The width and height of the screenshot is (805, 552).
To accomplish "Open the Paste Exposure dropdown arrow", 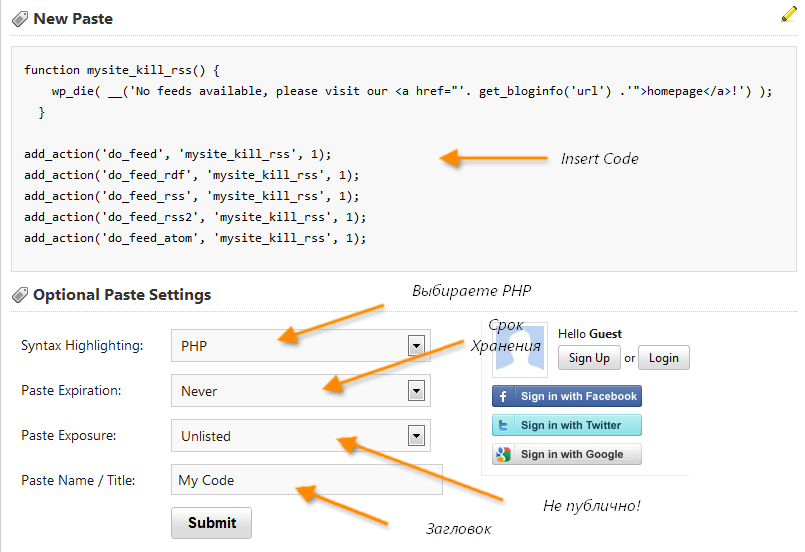I will point(416,436).
